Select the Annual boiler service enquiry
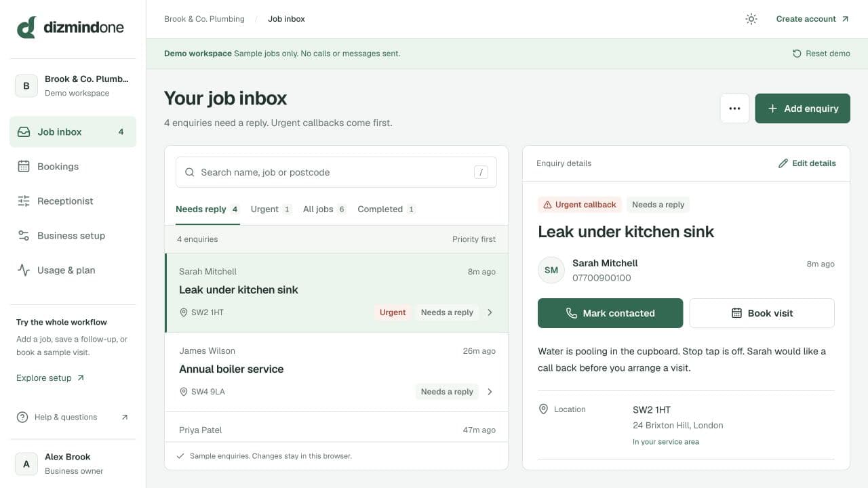The image size is (868, 488). pos(336,372)
